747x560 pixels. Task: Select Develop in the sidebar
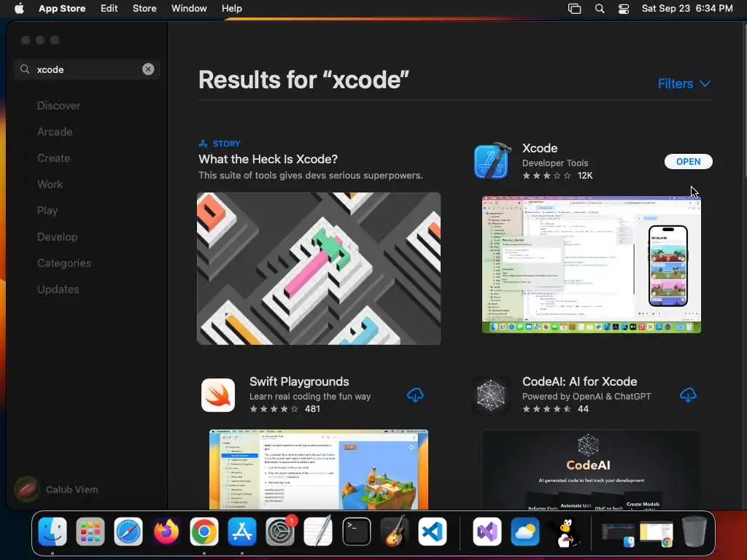pyautogui.click(x=57, y=237)
